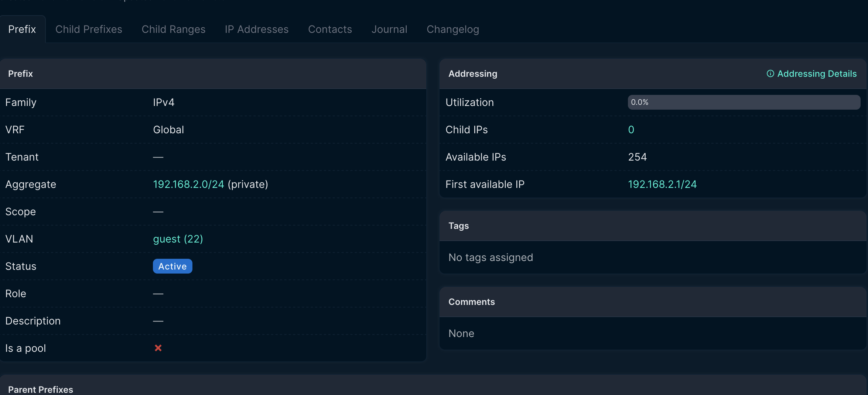Image resolution: width=868 pixels, height=395 pixels.
Task: Click the 0.0% utilization progress bar
Action: point(744,102)
